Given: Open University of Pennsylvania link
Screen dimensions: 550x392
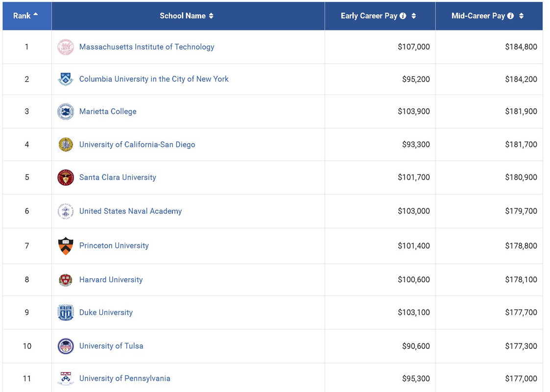Looking at the screenshot, I should click(x=124, y=378).
